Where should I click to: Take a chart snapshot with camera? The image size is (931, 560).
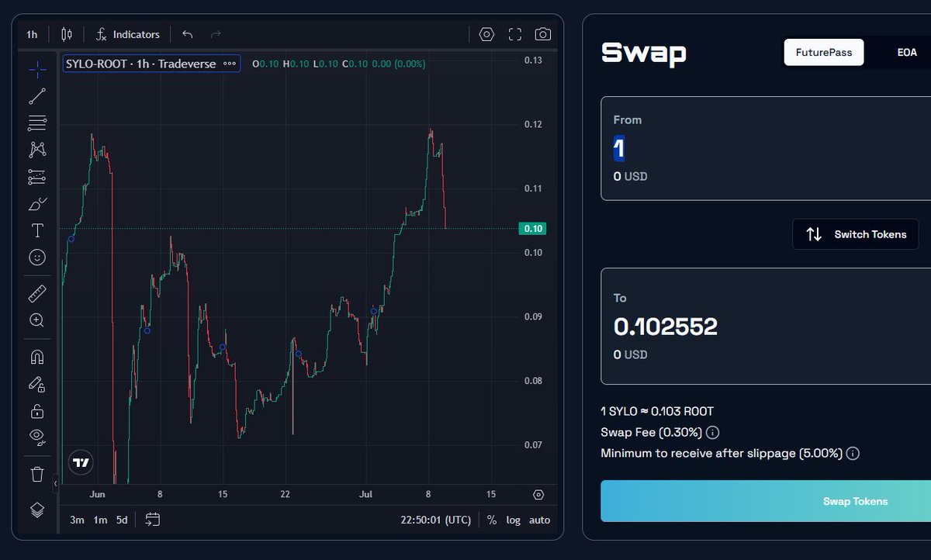(543, 34)
